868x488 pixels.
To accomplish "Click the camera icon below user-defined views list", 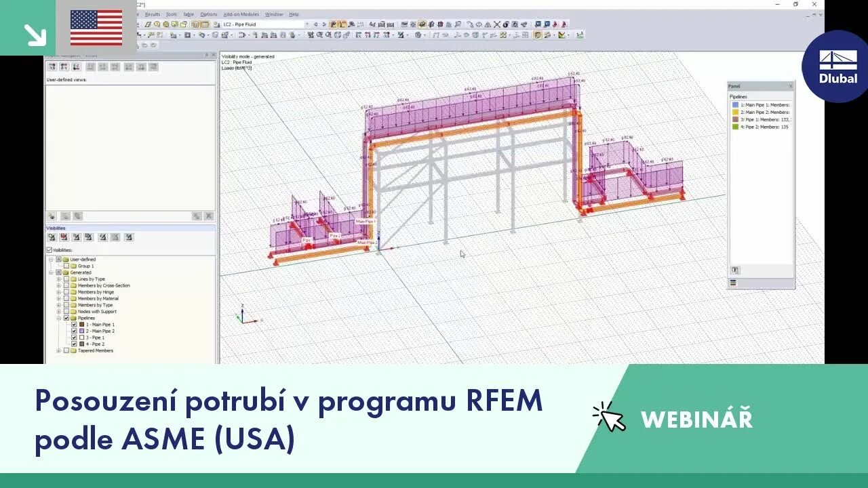I will tap(52, 216).
